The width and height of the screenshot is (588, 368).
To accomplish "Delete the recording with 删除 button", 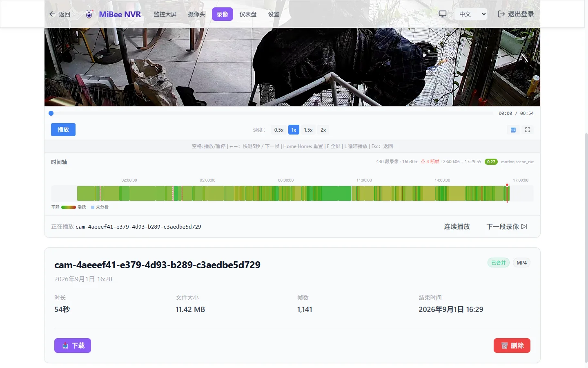I will tap(512, 346).
